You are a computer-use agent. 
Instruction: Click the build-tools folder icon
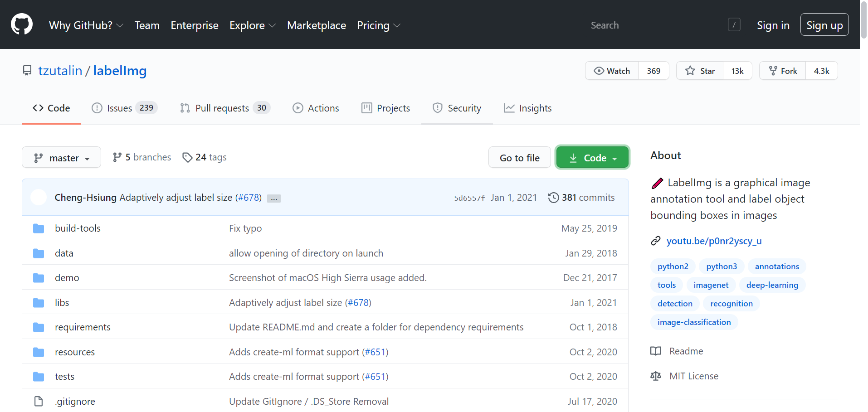coord(39,228)
